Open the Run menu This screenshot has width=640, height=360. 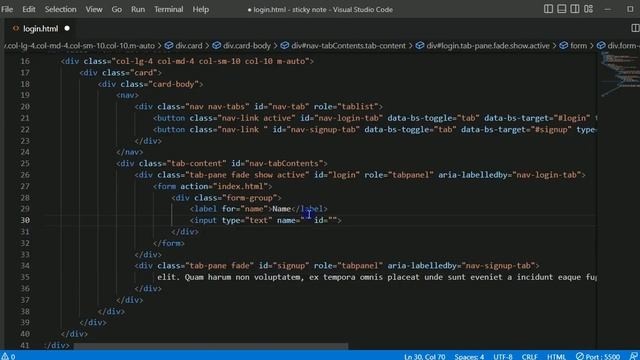(x=138, y=9)
